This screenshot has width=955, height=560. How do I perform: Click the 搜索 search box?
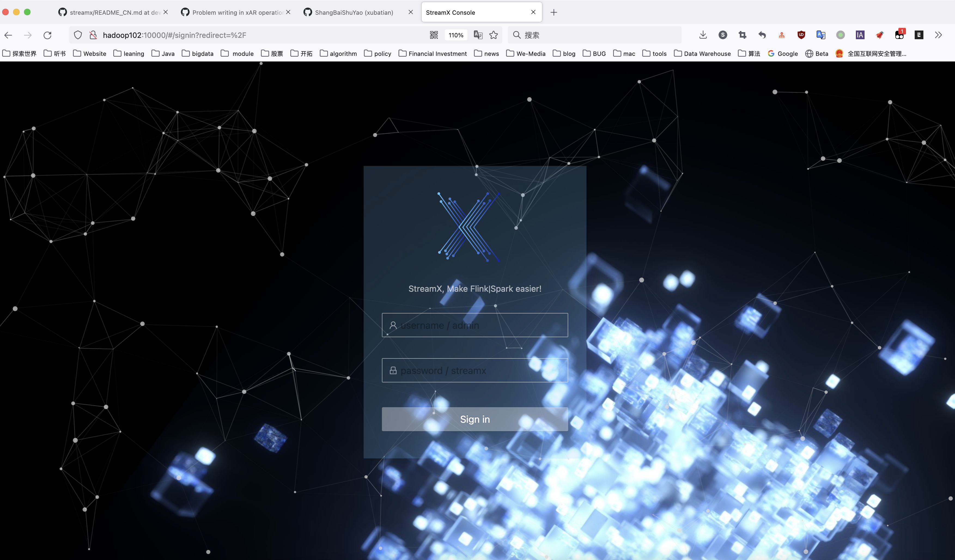tap(595, 35)
